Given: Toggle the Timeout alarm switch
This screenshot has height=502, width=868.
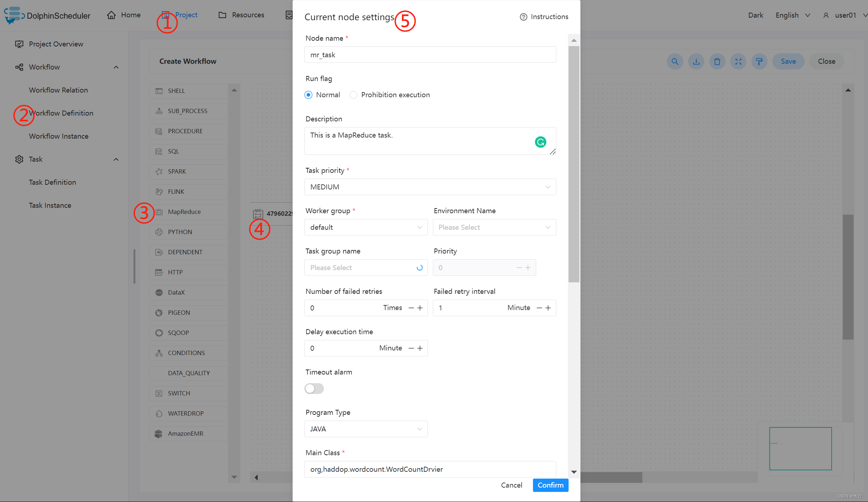Looking at the screenshot, I should coord(314,389).
